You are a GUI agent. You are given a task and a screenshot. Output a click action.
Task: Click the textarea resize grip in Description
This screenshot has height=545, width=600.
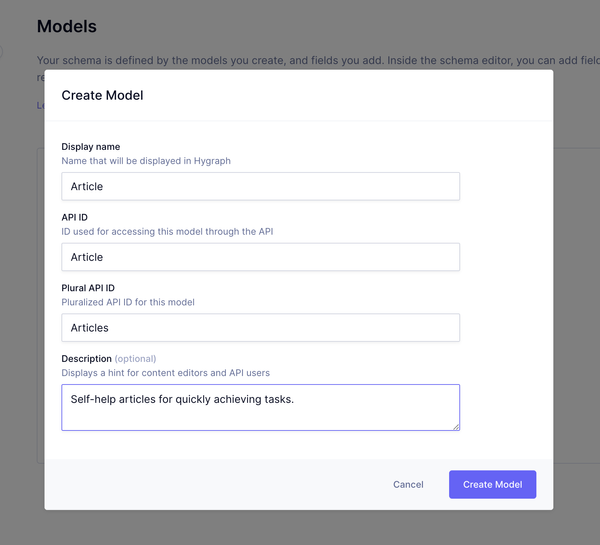[456, 427]
